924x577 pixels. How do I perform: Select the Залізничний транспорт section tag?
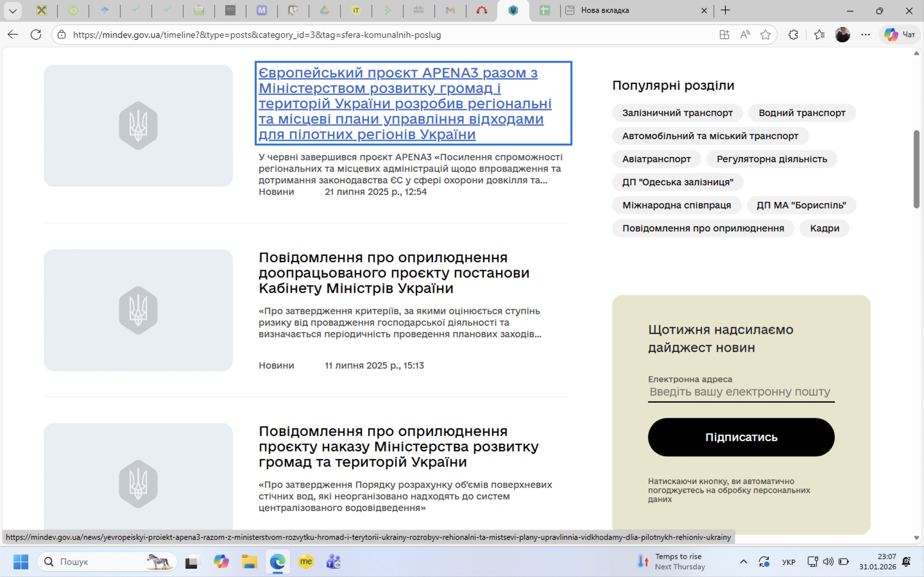click(x=677, y=113)
